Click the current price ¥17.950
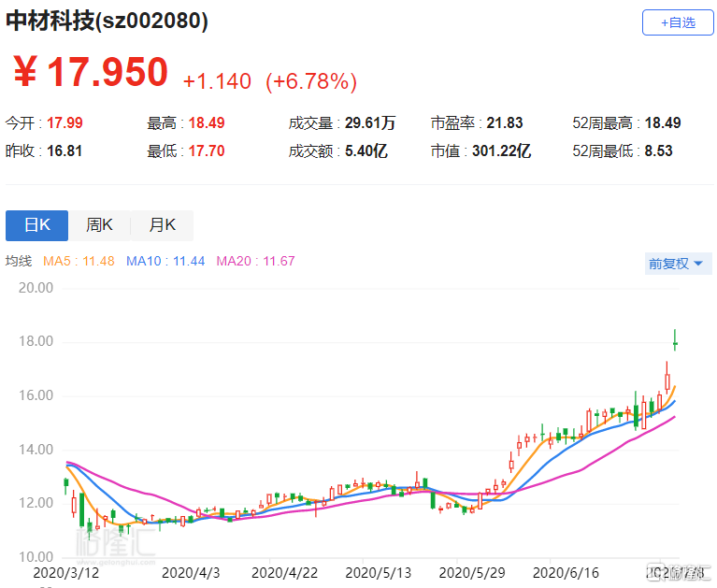Image resolution: width=717 pixels, height=588 pixels. (91, 72)
